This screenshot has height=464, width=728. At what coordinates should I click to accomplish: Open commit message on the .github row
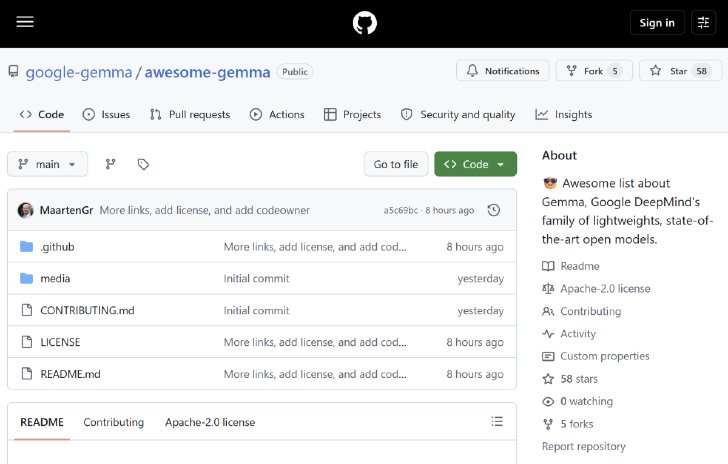[315, 247]
